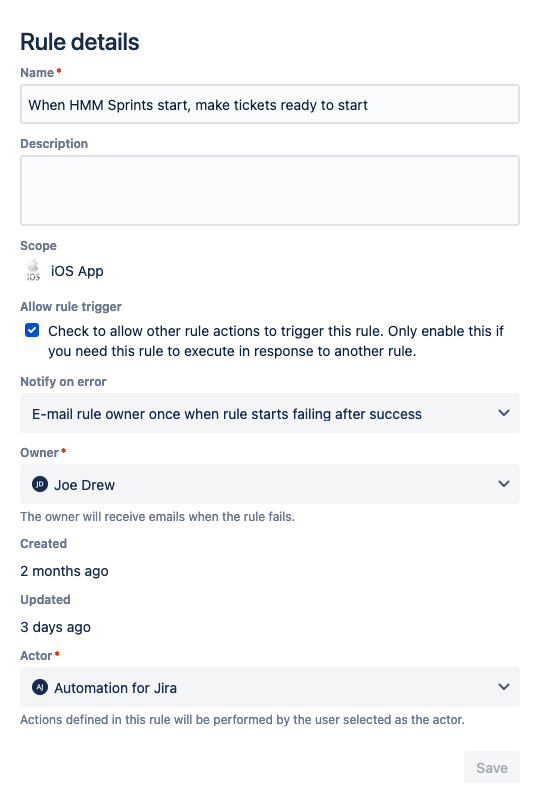Click the Created value 2 months ago
Viewport: 545px width, 806px height.
click(64, 571)
